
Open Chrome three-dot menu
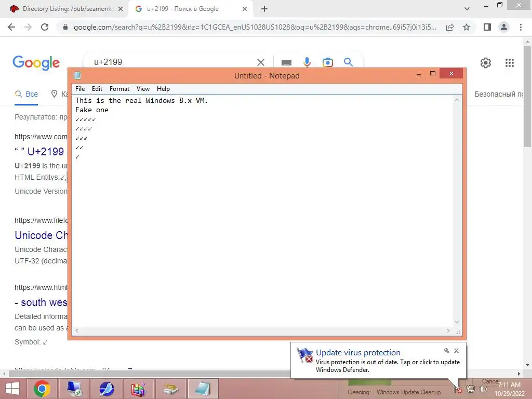click(521, 27)
